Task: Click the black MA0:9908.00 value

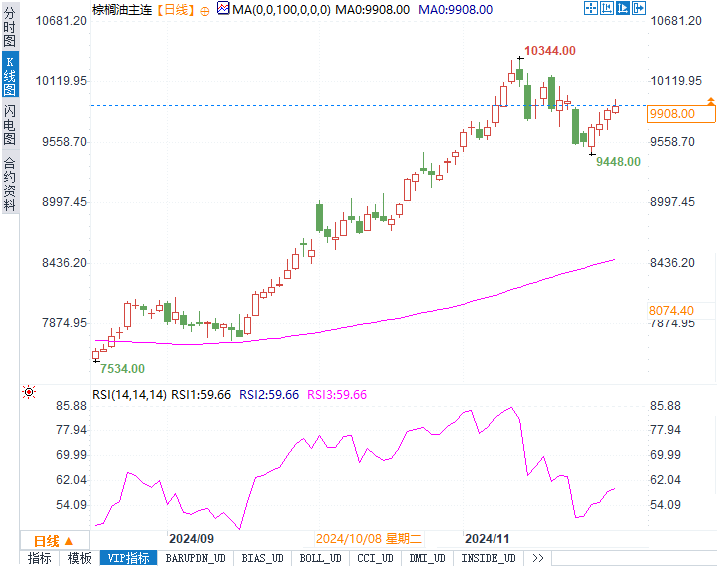Action: coord(373,10)
